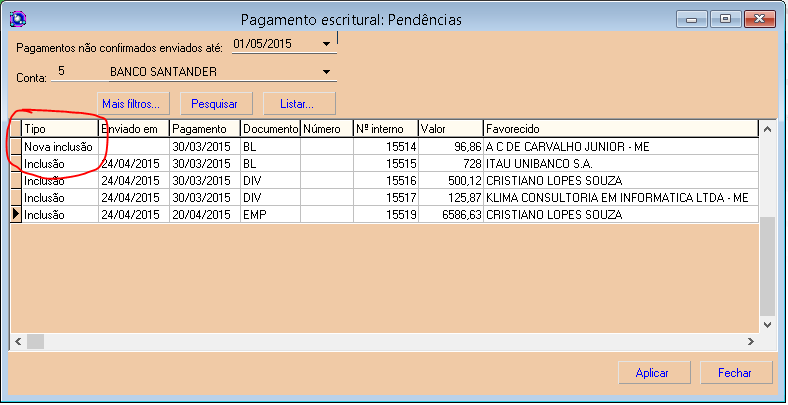Click the vertical scrollbar thumb
The image size is (788, 405).
point(767,266)
